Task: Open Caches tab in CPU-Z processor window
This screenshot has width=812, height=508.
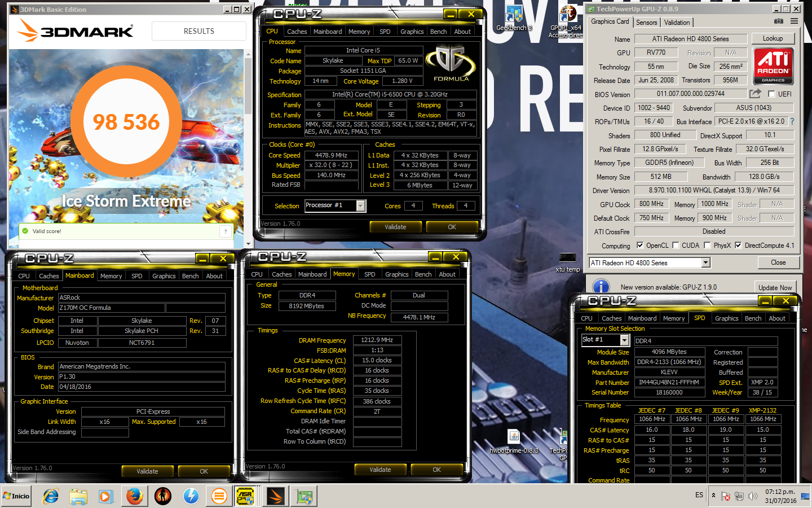Action: 297,32
